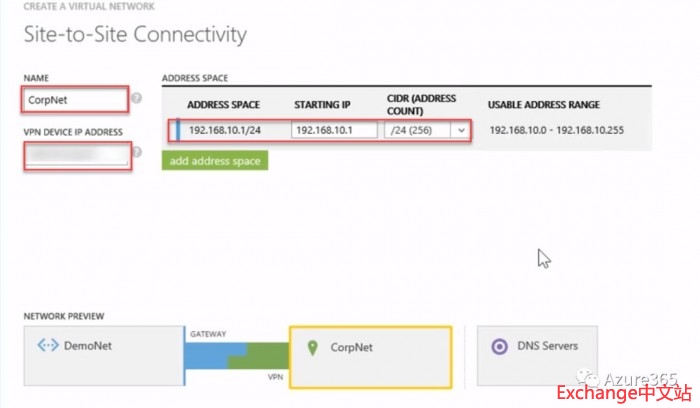Focus the VPN device IP address field
Screen dimensions: 700x408
[76, 154]
